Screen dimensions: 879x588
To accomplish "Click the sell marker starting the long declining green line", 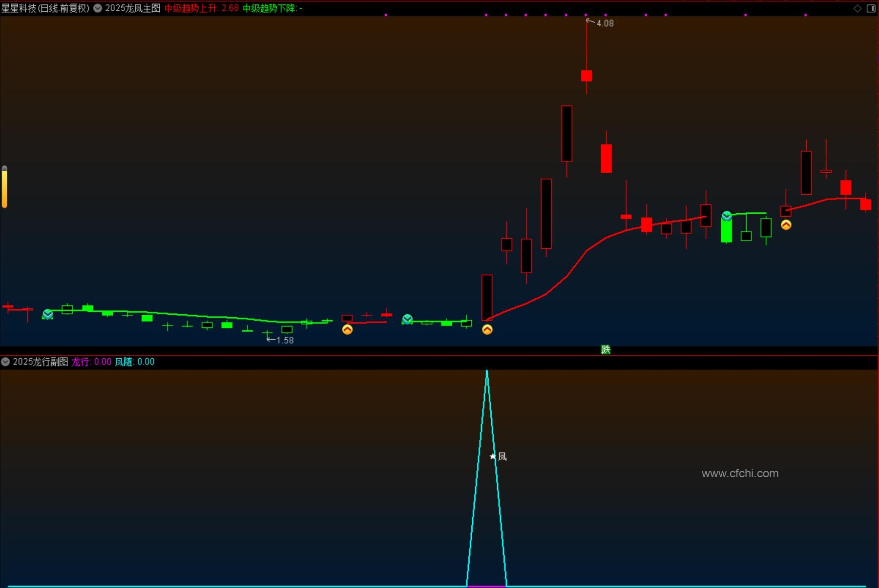I will [47, 314].
